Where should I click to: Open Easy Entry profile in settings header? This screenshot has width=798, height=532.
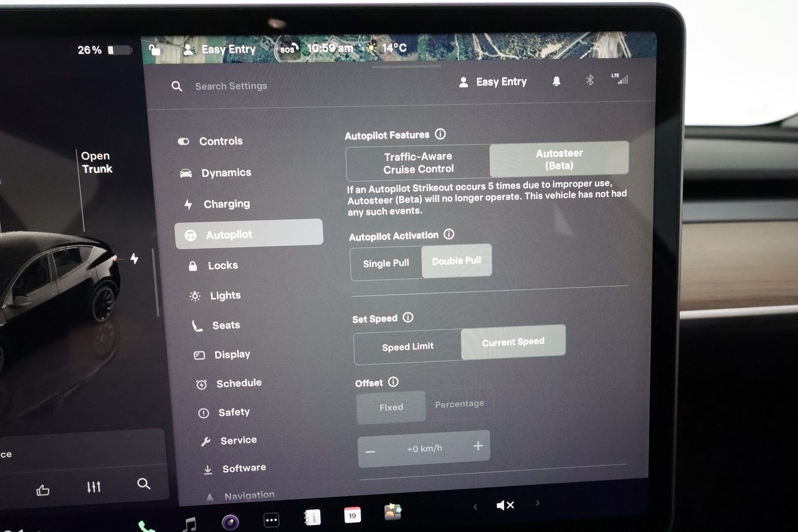click(493, 82)
